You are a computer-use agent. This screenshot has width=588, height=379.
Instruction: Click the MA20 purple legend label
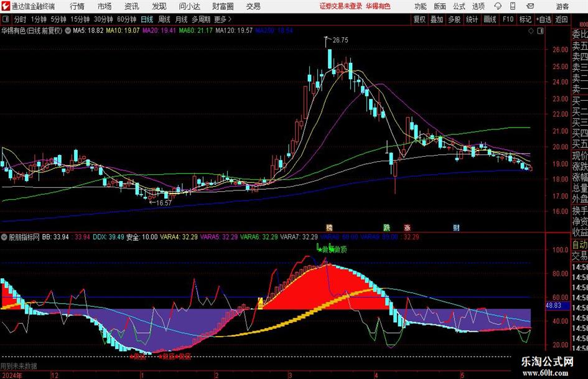tap(159, 30)
